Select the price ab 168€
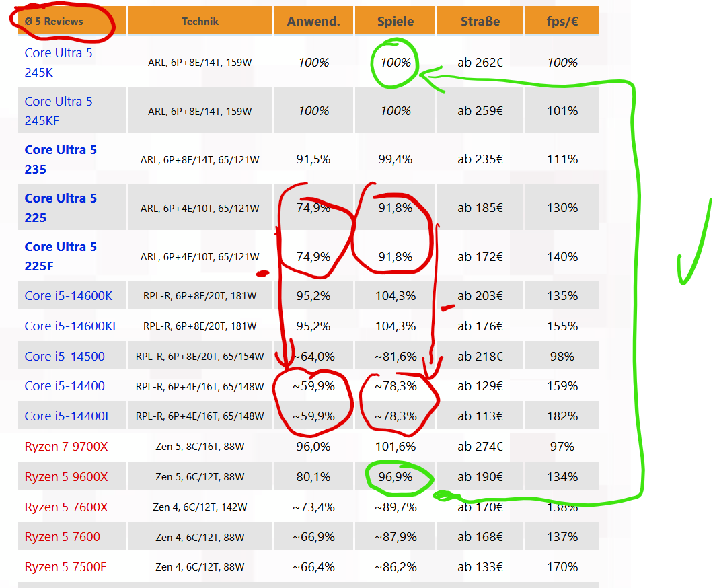Viewport: 713px width, 588px height. pyautogui.click(x=480, y=537)
